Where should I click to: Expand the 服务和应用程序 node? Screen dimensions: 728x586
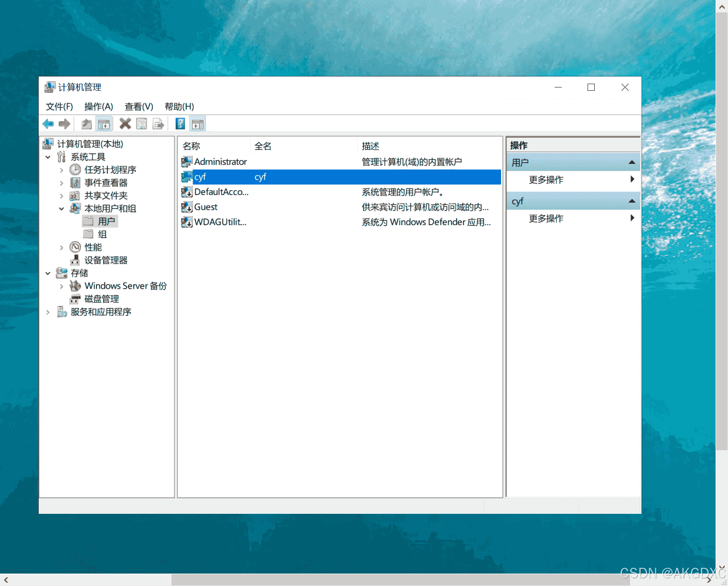[x=48, y=312]
